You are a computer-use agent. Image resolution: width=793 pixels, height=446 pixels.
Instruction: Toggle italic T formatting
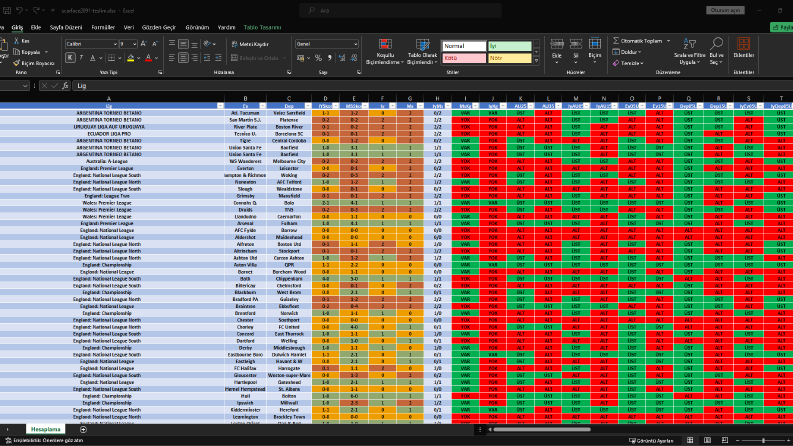coord(81,58)
